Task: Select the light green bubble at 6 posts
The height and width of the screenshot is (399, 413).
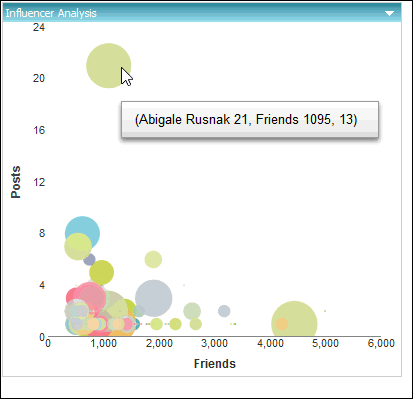Action: 153,259
